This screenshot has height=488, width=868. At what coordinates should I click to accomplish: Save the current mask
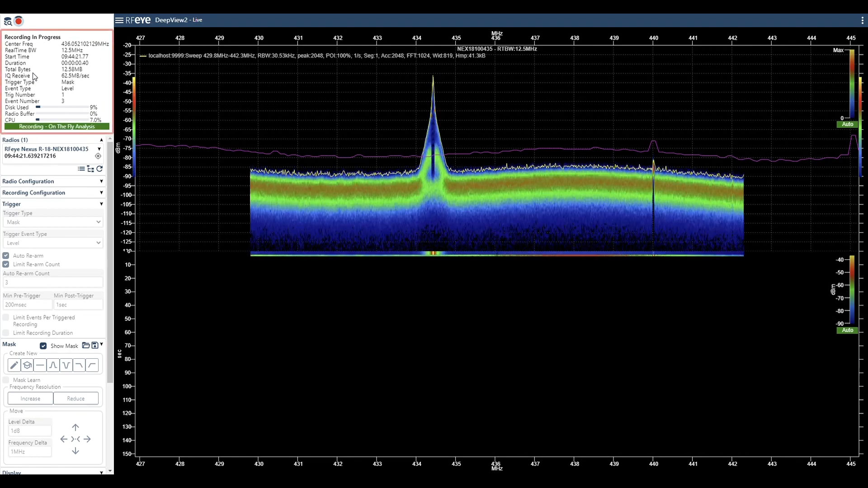point(95,346)
